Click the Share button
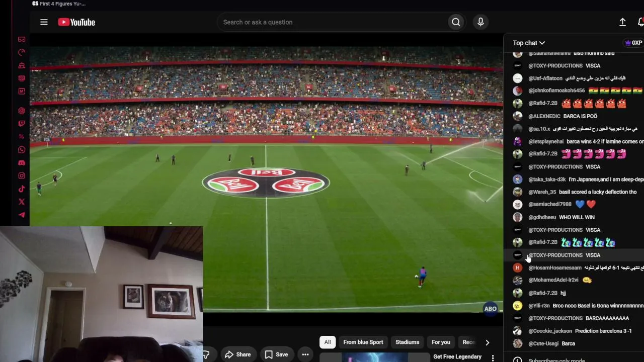The image size is (644, 362). pyautogui.click(x=237, y=354)
